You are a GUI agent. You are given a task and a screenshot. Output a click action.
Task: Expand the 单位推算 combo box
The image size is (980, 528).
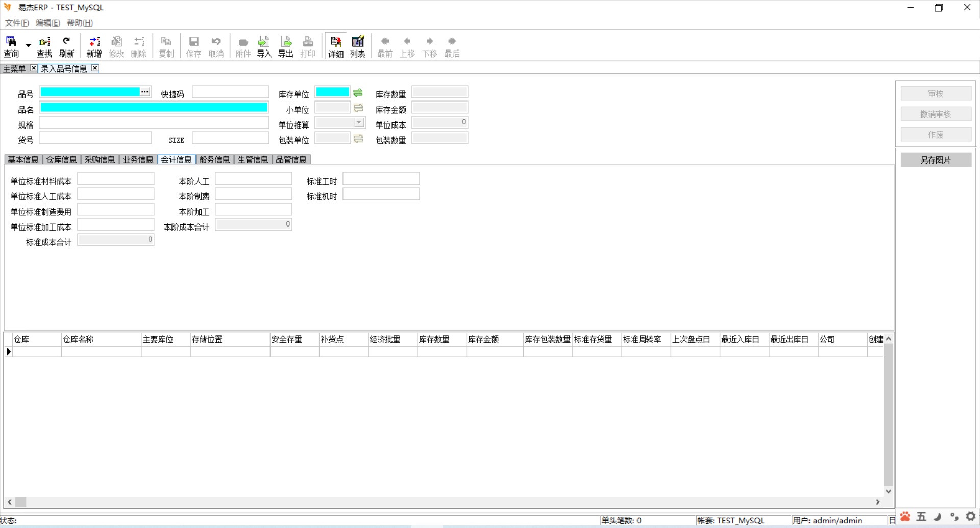[359, 122]
